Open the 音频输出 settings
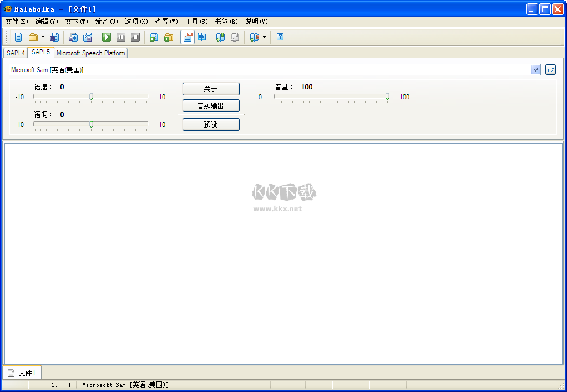 point(210,105)
